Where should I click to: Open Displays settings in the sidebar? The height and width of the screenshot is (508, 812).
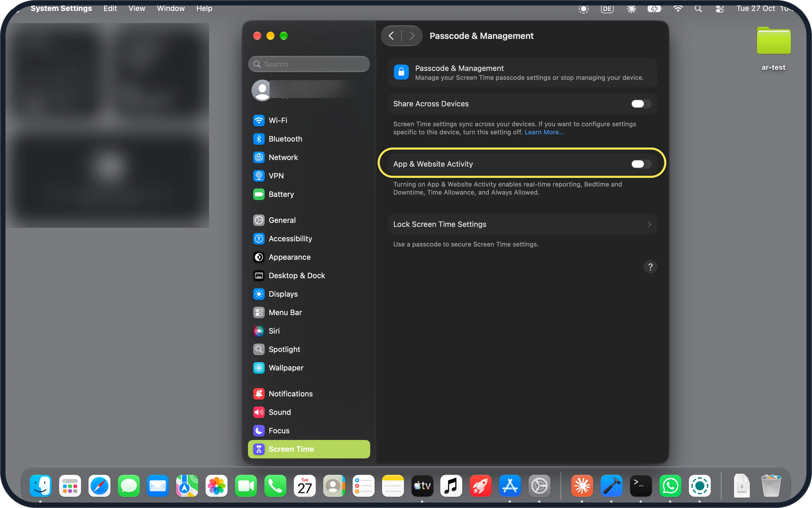coord(309,294)
